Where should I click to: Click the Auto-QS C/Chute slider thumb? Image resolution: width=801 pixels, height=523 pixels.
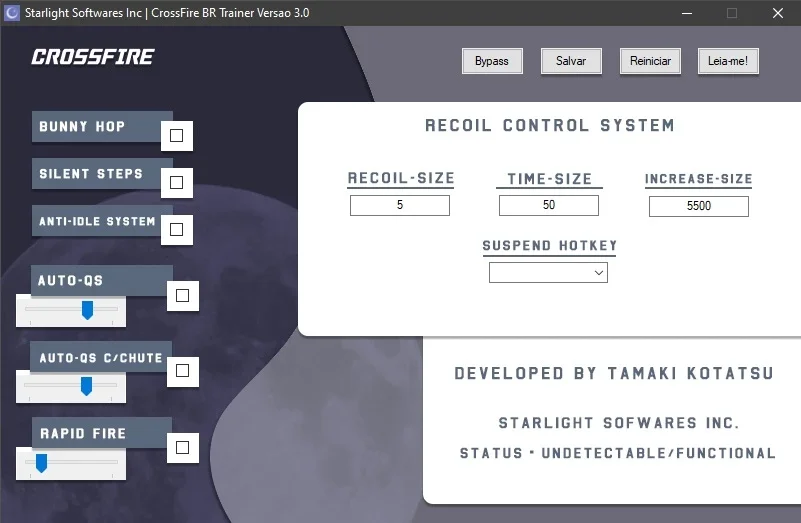point(86,386)
